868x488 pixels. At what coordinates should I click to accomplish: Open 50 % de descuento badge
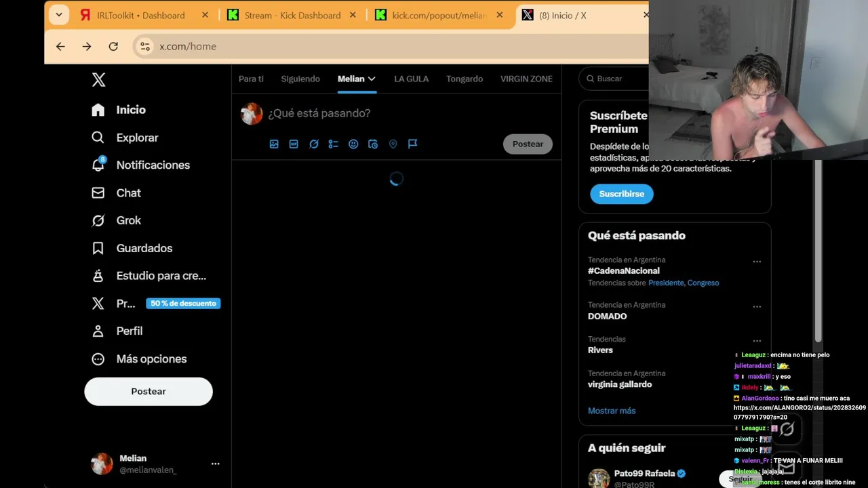coord(183,304)
